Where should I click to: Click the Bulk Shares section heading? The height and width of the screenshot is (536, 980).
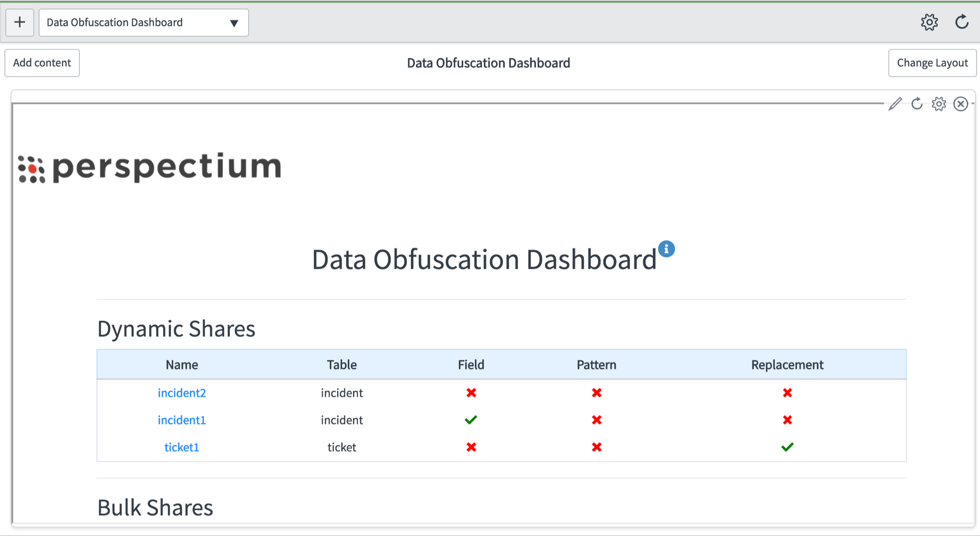coord(155,508)
